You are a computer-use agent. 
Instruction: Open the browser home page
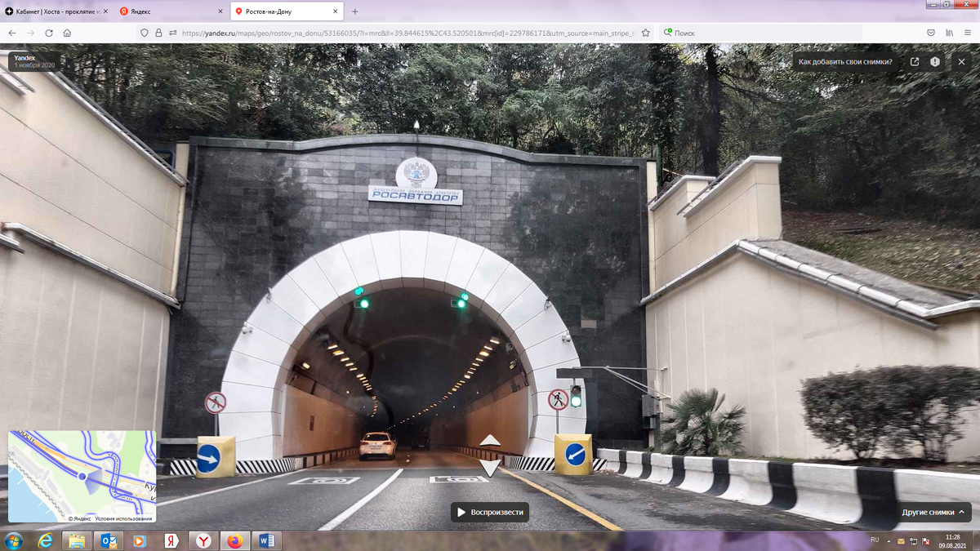tap(67, 33)
